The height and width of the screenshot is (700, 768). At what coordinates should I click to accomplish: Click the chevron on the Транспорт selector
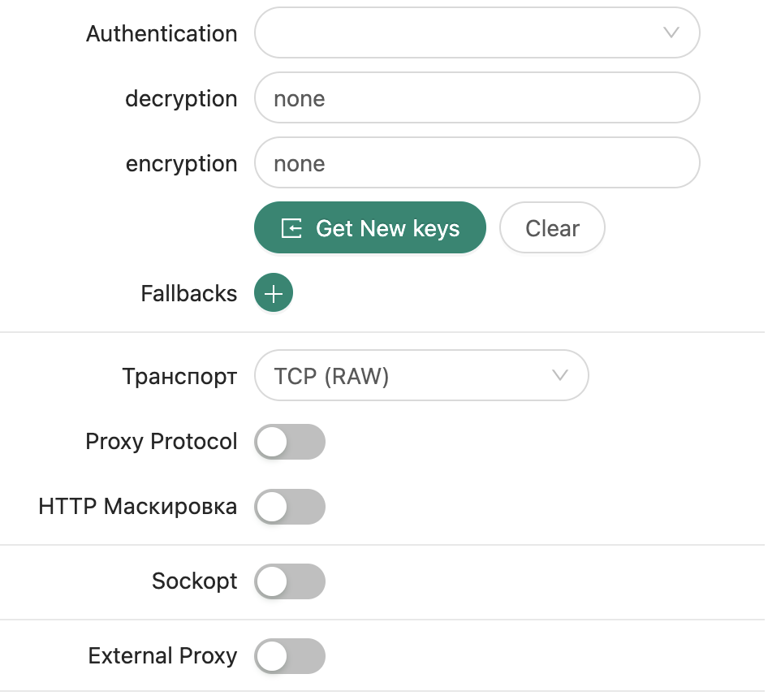(x=559, y=375)
